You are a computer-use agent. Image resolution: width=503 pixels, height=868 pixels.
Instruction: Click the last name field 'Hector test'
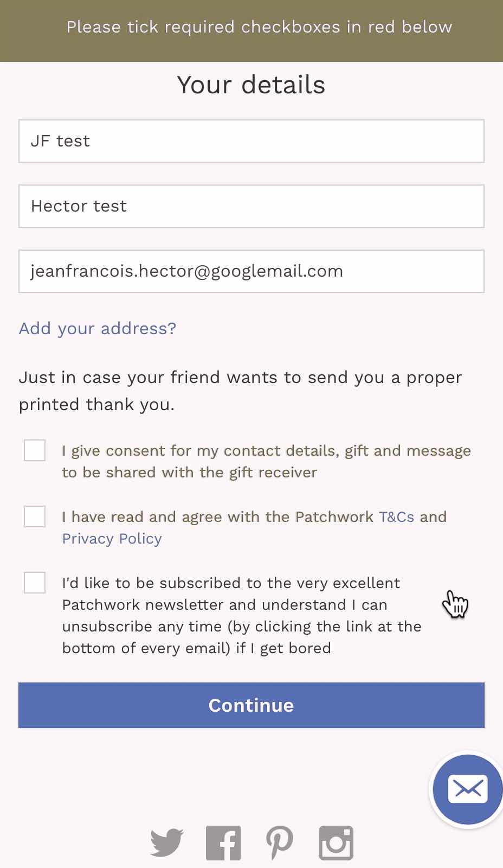(x=251, y=206)
